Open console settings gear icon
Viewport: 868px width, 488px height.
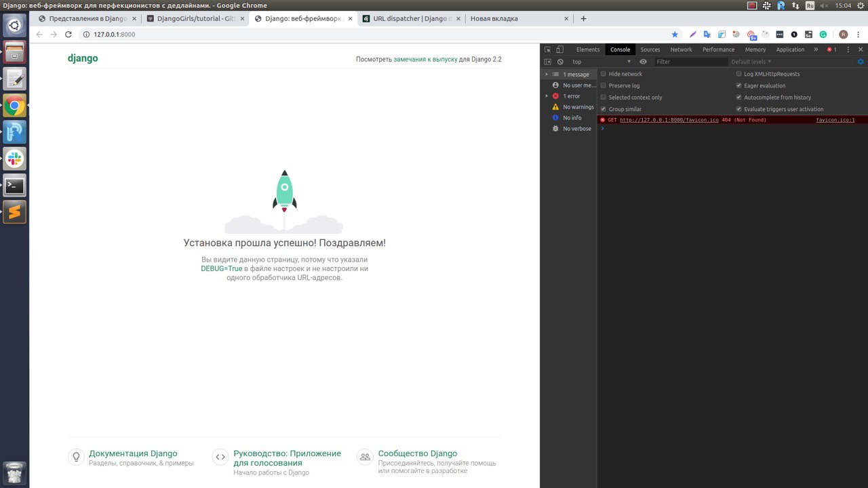[861, 62]
